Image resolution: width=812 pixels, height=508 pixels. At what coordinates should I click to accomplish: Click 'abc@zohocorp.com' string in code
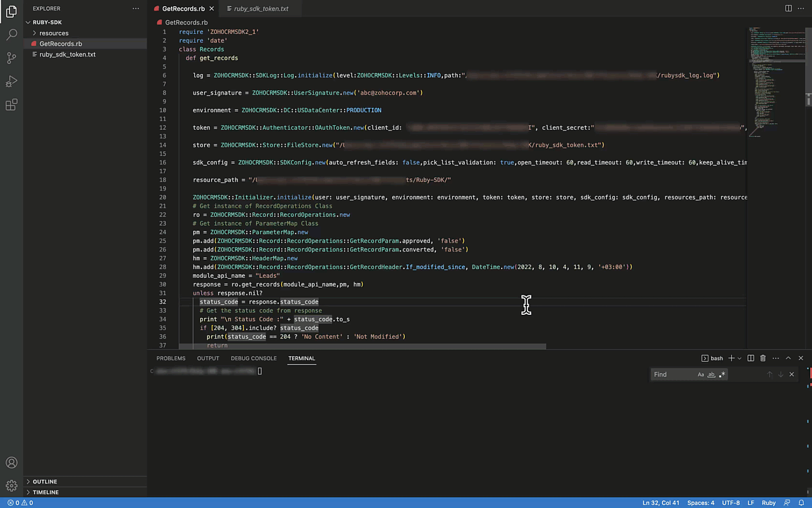pyautogui.click(x=388, y=93)
